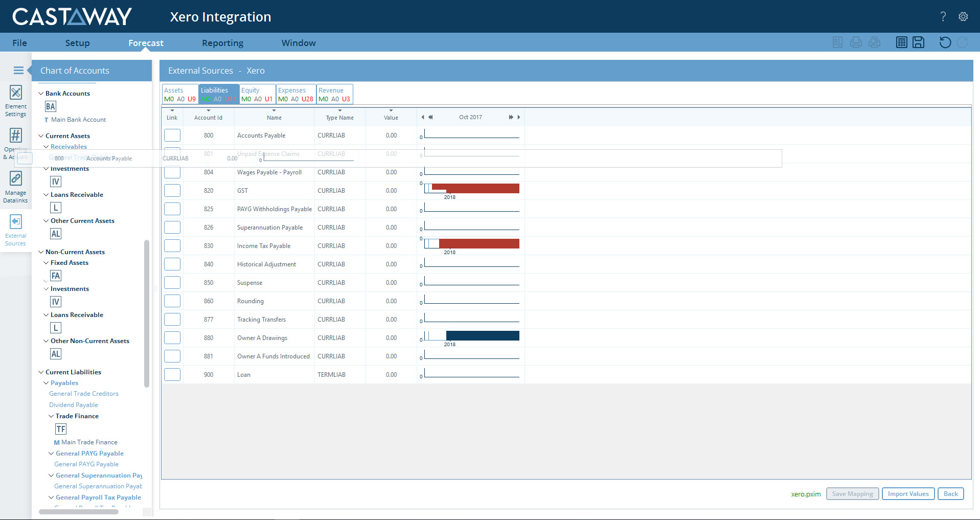Click the Income Tax Payable red chart bar
Screen dimensions: 980x520
point(479,244)
